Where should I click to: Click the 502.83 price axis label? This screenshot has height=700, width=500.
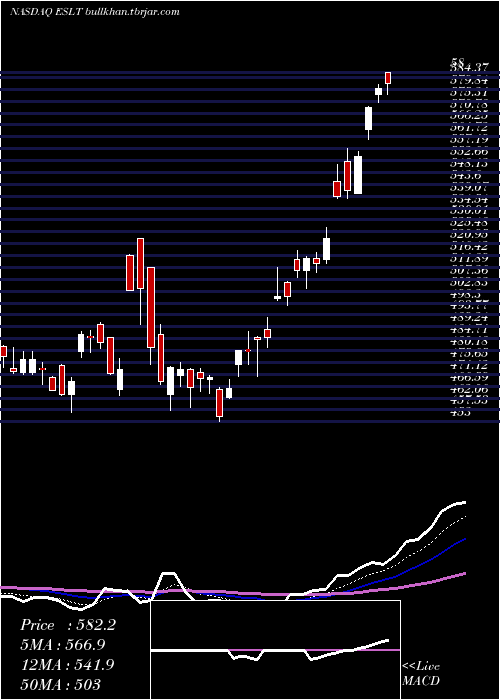pos(469,283)
